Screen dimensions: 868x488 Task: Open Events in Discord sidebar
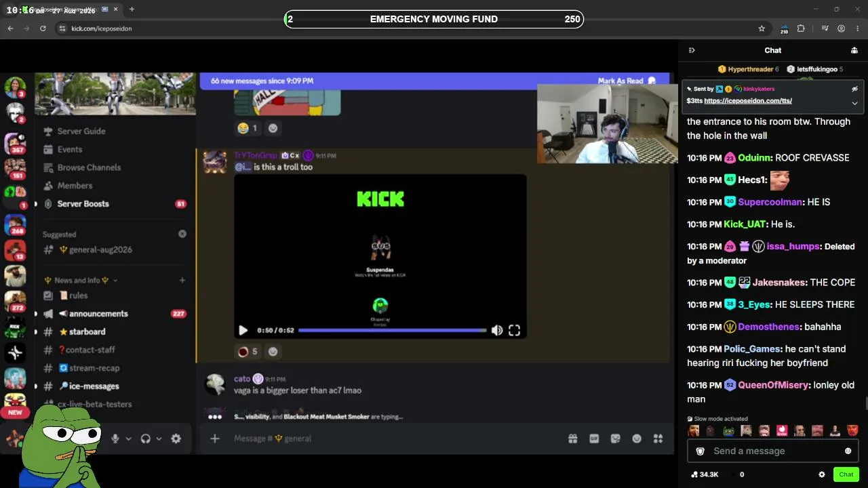point(70,149)
